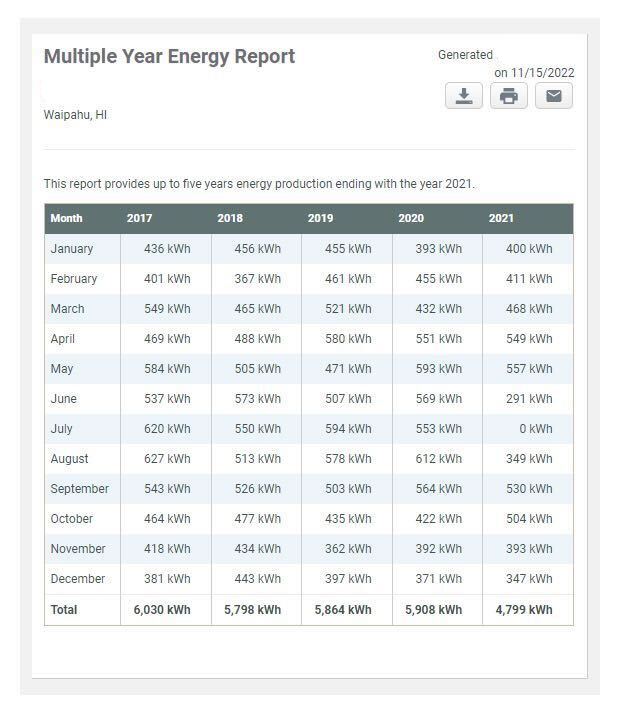Select the 2018 column header
Image resolution: width=621 pixels, height=707 pixels.
(230, 218)
